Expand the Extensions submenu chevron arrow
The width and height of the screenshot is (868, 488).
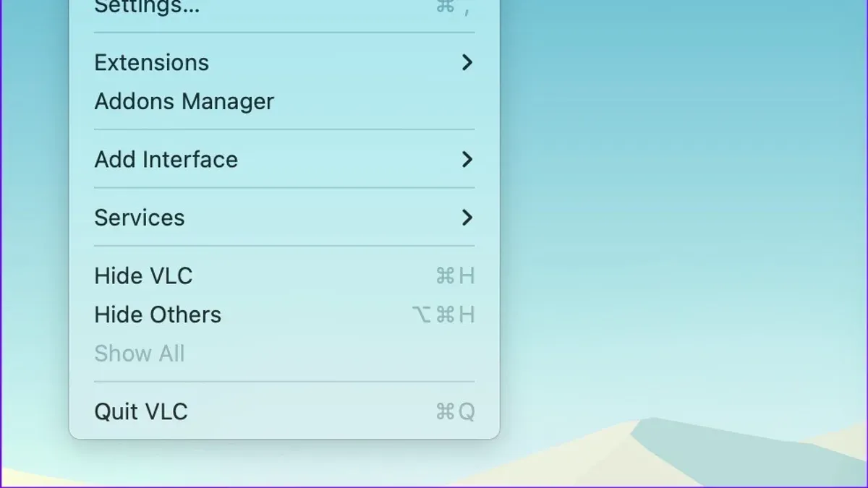click(467, 63)
